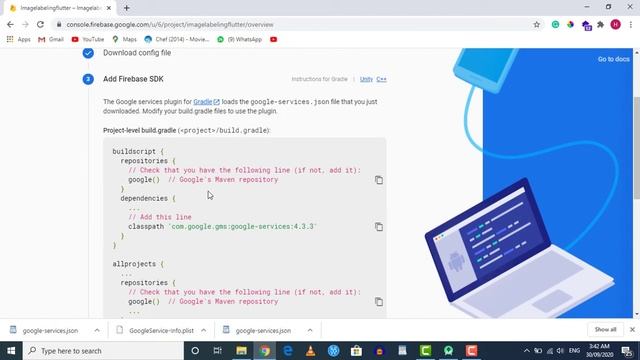Click the Windows search box
640x360 pixels.
tap(103, 351)
